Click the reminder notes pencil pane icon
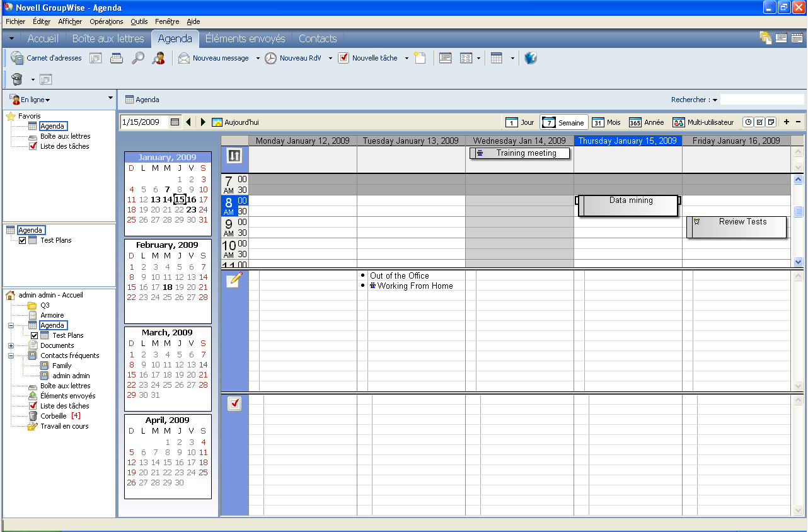This screenshot has width=808, height=532. coord(234,279)
